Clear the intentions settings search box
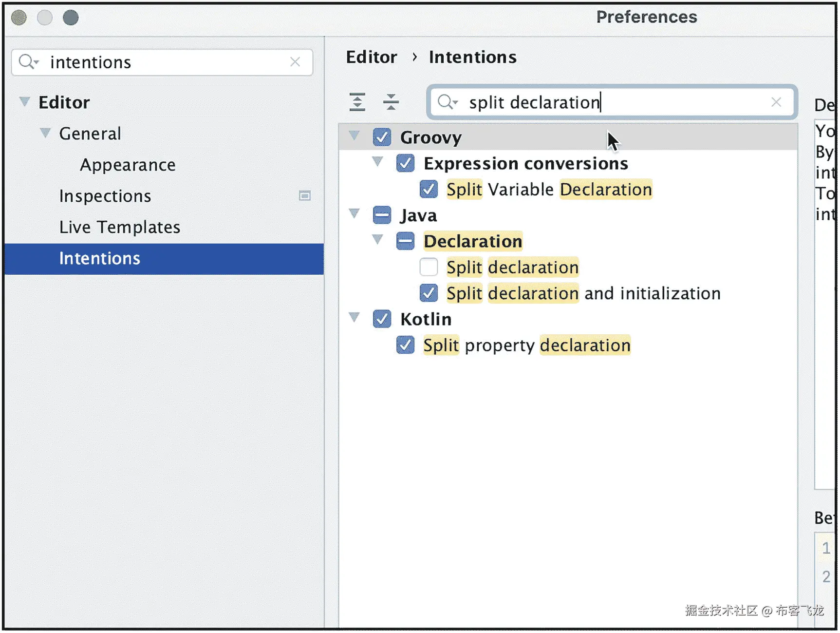Viewport: 840px width, 633px height. click(295, 62)
